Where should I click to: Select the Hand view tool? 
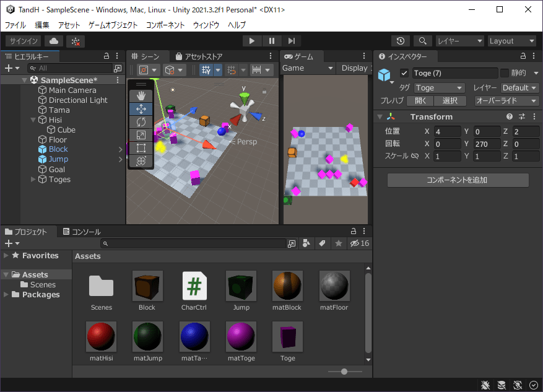[x=141, y=95]
